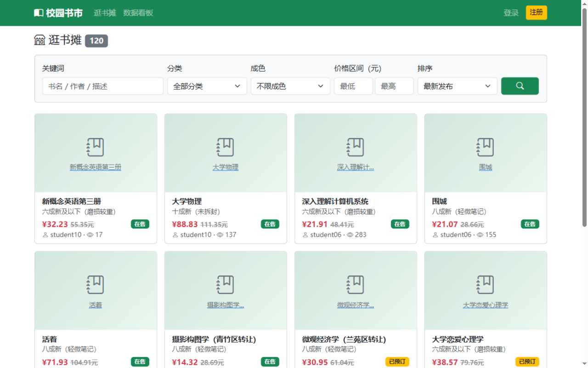The width and height of the screenshot is (588, 368).
Task: Click notebook icon on 新概念英语第三册 card
Action: pyautogui.click(x=96, y=147)
